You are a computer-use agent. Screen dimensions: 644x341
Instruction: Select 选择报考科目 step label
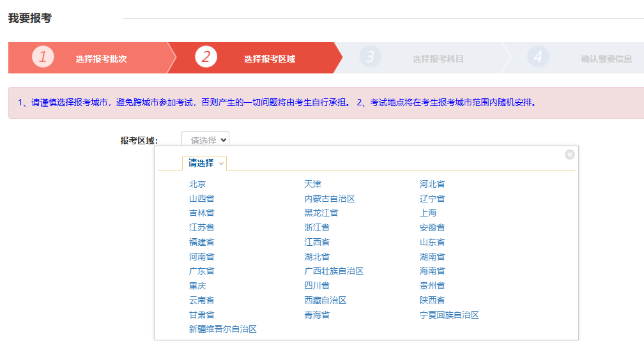(438, 59)
